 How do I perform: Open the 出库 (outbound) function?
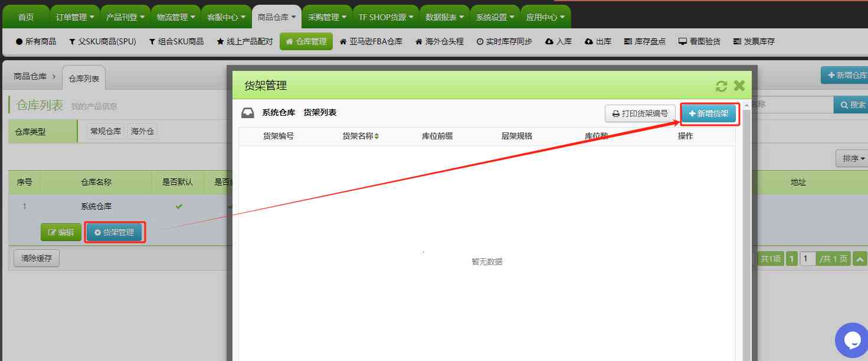click(x=598, y=41)
